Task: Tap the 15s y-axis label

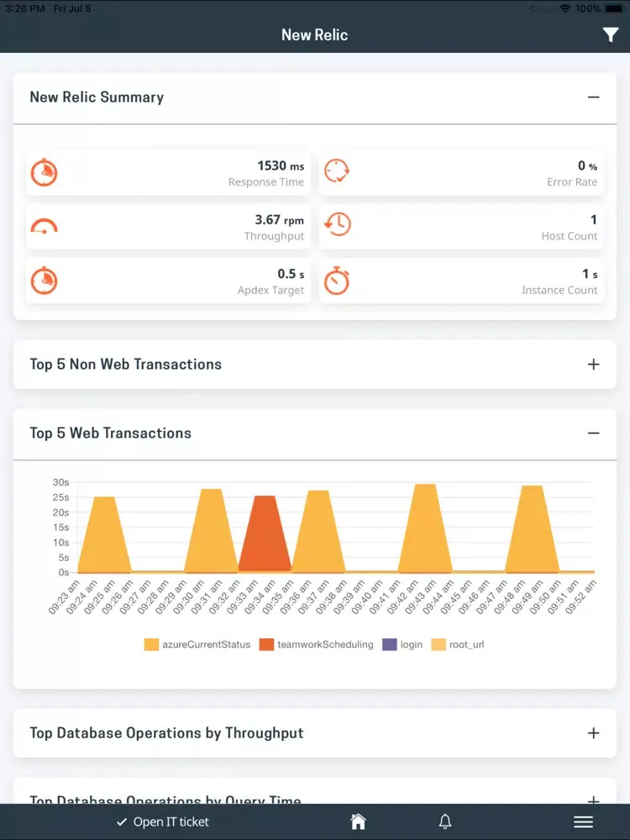Action: [x=60, y=528]
